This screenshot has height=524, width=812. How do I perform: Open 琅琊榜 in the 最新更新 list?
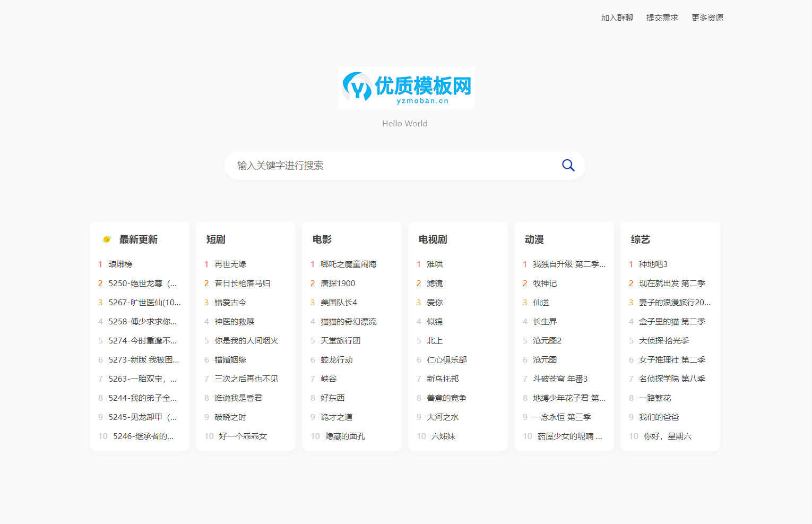[x=120, y=264]
